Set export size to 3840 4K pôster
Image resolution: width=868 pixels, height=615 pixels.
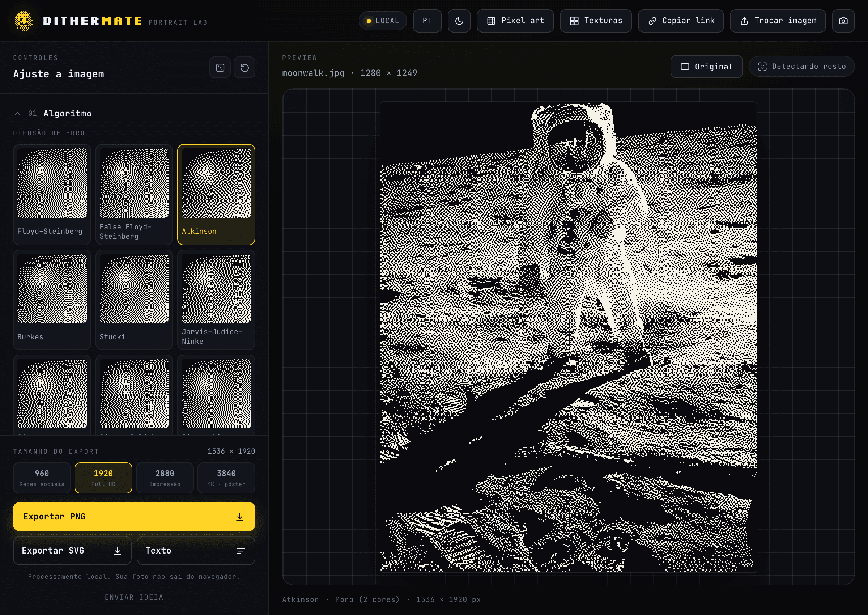pyautogui.click(x=226, y=478)
